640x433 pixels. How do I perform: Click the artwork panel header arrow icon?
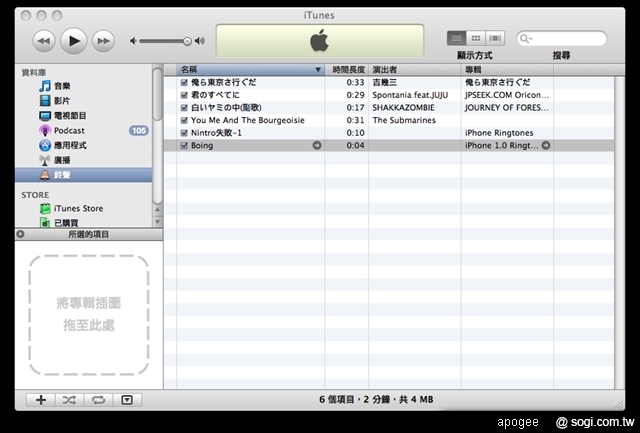(20, 234)
